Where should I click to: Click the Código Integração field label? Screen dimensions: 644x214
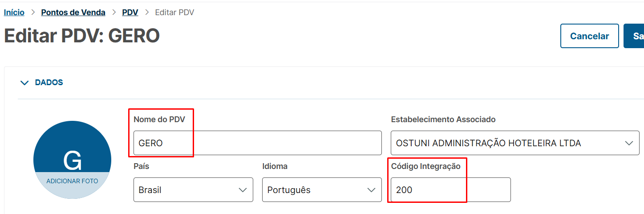pos(425,166)
